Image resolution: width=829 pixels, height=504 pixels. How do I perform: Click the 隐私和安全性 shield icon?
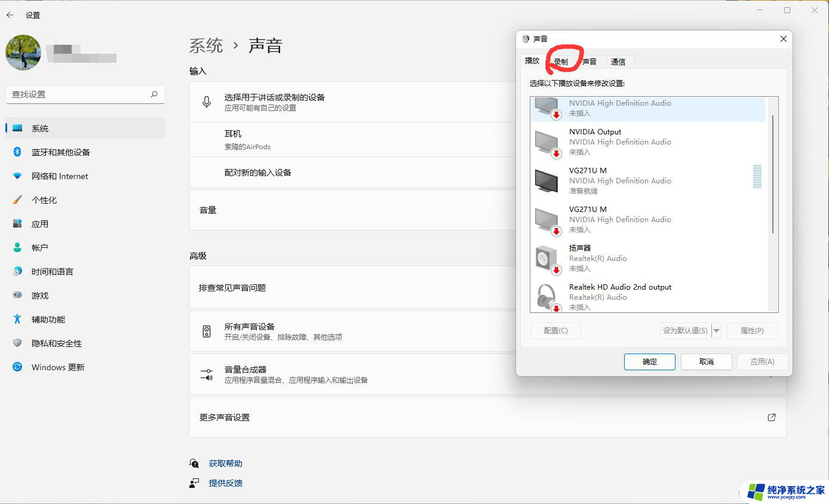pos(17,343)
